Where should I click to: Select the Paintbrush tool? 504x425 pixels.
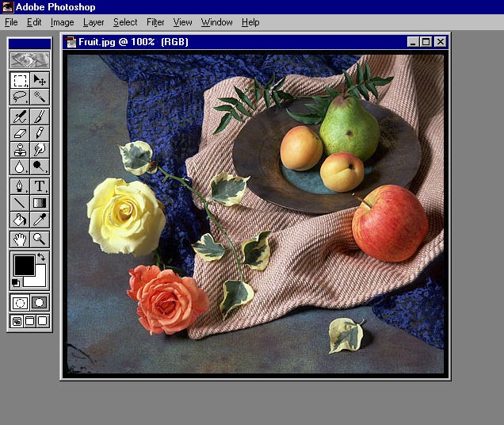(40, 117)
